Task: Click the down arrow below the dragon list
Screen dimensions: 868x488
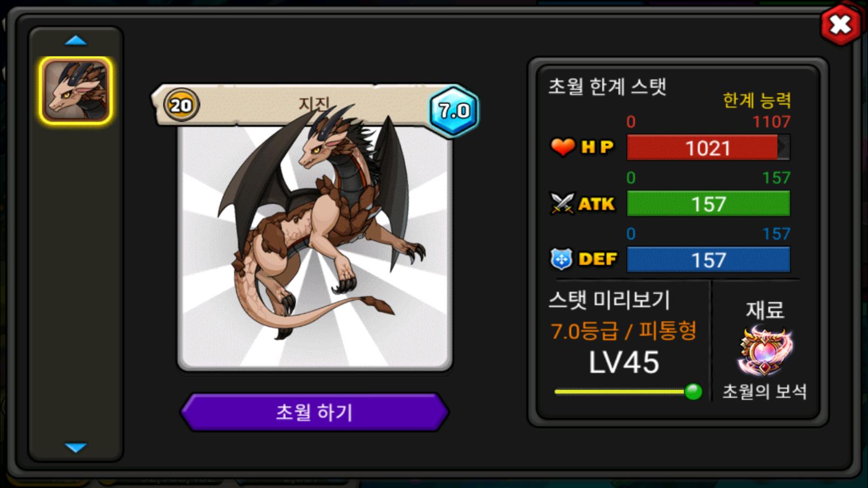Action: click(76, 447)
